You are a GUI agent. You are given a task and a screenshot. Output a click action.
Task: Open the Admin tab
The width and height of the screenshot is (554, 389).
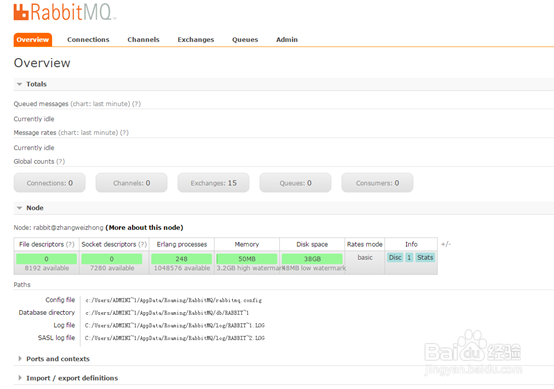click(x=287, y=40)
